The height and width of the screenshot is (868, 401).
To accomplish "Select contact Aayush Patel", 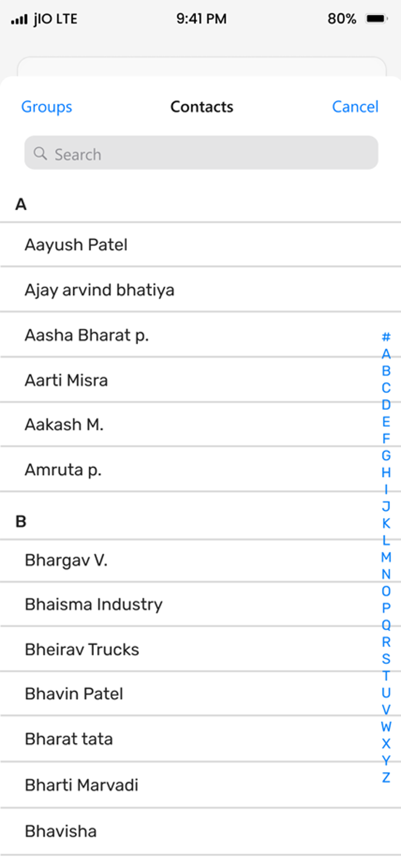I will coord(76,245).
